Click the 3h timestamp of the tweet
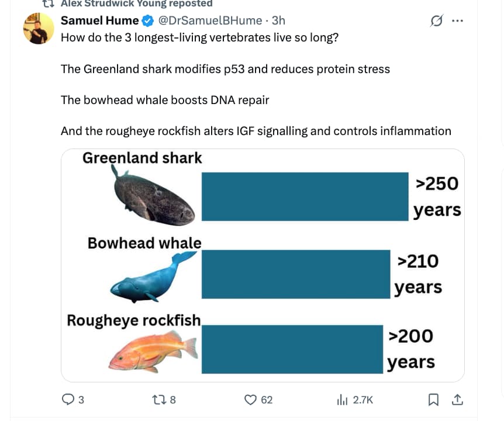This screenshot has height=421, width=504. 278,21
